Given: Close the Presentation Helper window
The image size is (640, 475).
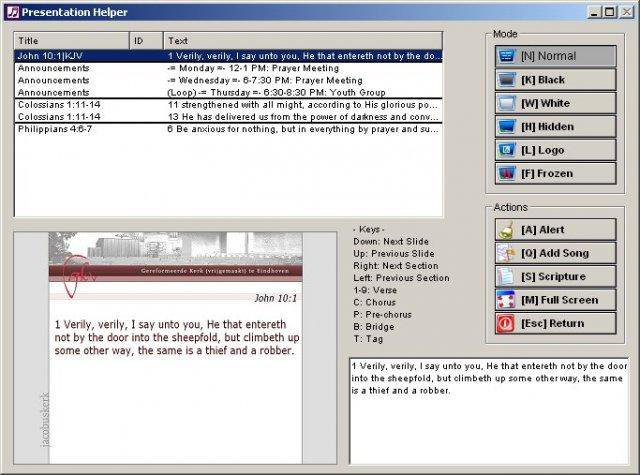Looking at the screenshot, I should (627, 12).
